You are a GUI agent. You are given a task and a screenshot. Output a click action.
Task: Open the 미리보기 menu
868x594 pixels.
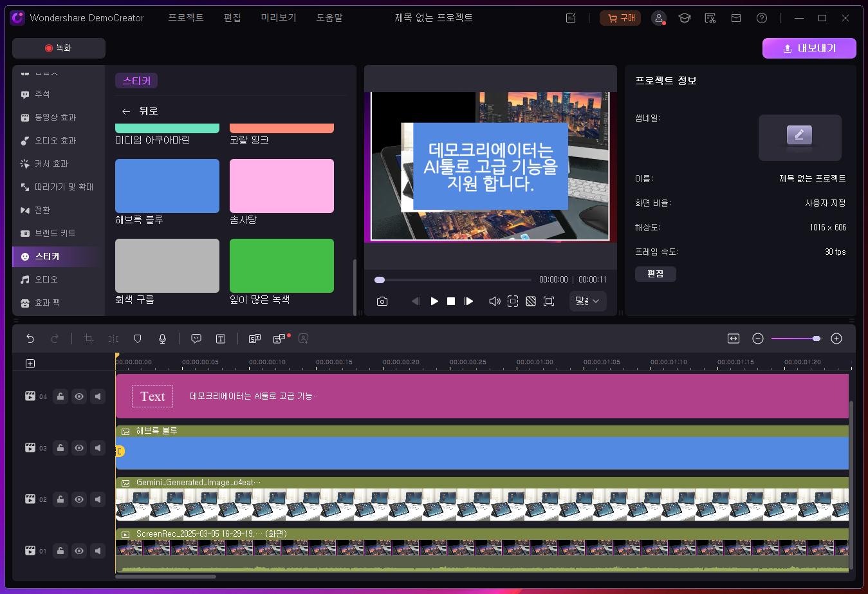coord(279,18)
